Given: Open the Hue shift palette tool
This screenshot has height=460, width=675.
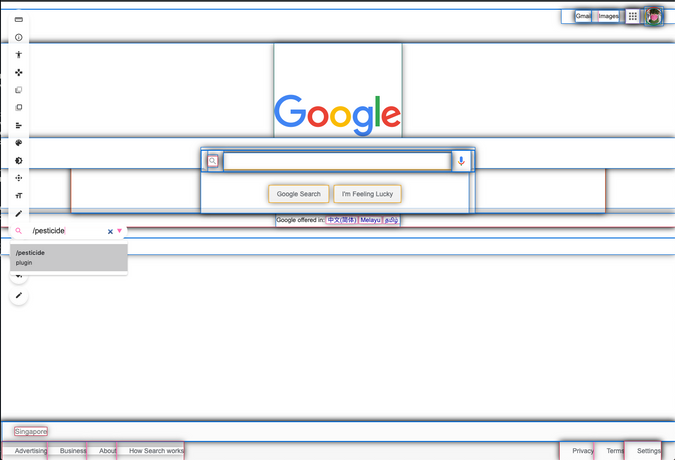Looking at the screenshot, I should point(19,143).
